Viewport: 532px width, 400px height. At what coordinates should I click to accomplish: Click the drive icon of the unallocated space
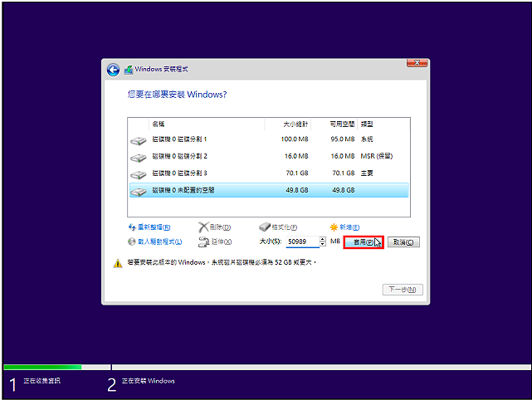click(x=138, y=192)
